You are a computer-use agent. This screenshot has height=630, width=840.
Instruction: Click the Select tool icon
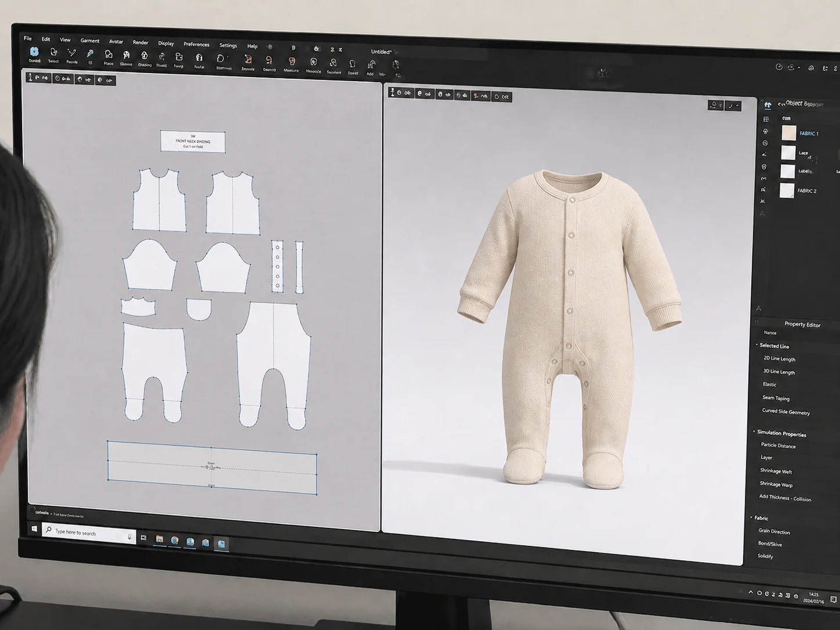tap(53, 53)
